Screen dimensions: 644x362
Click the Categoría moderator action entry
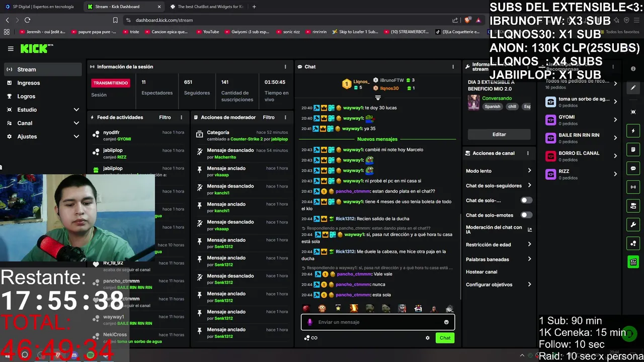(x=242, y=136)
